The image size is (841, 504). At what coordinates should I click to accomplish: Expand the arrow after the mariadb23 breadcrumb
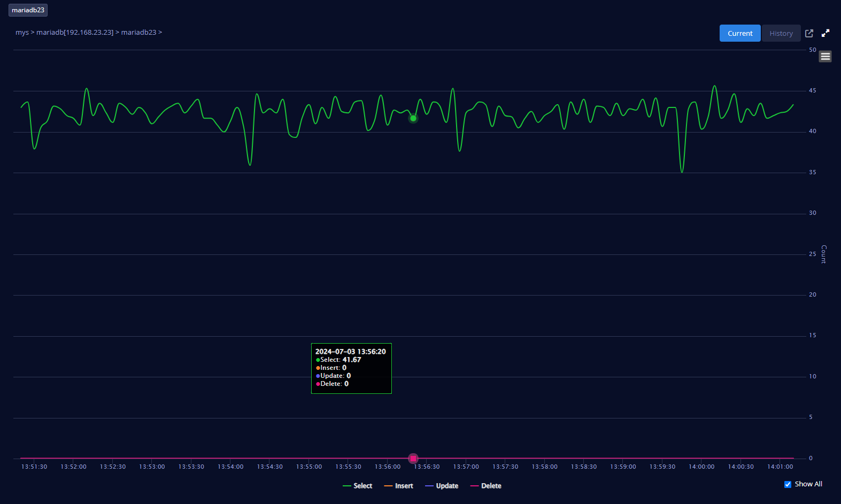point(160,33)
